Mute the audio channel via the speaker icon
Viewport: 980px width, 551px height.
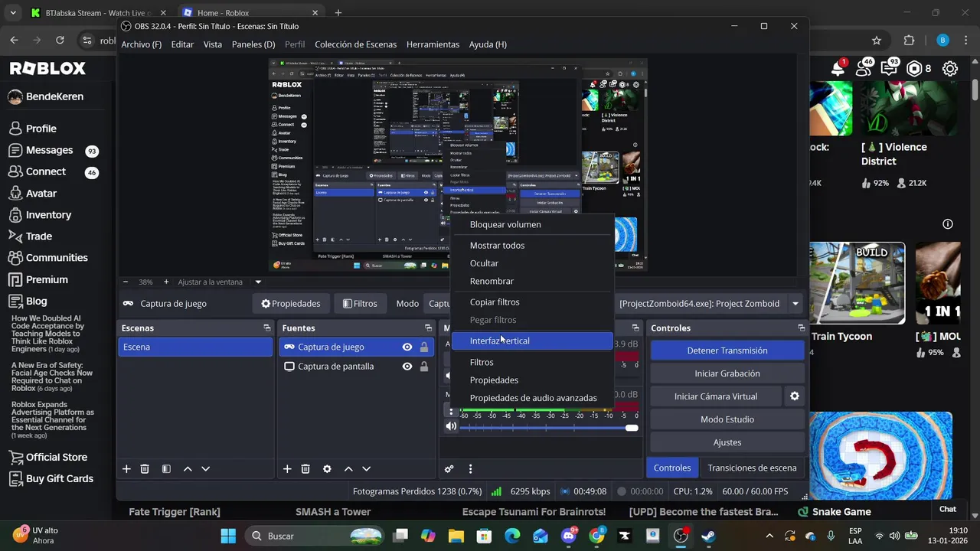click(451, 427)
